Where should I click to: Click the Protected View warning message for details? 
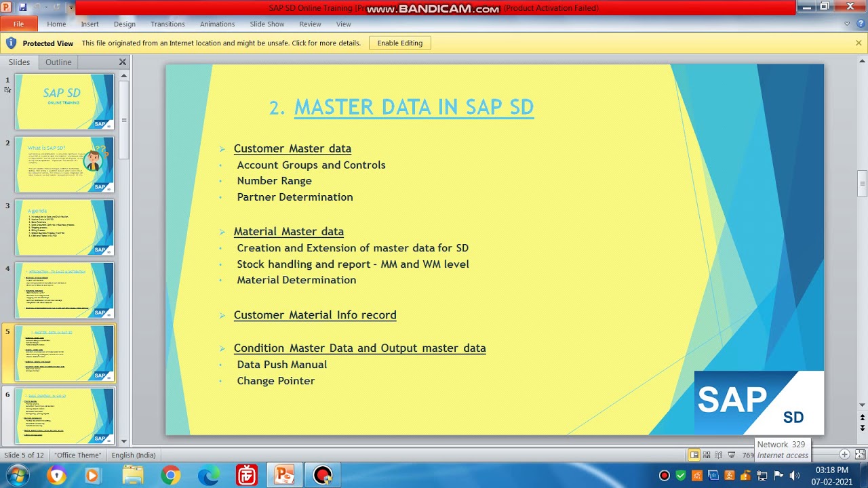[x=221, y=43]
